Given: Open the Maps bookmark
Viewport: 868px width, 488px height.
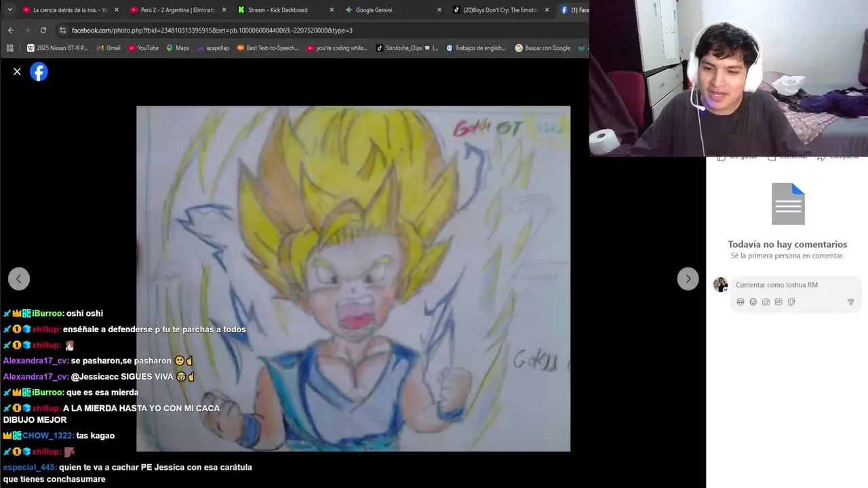Looking at the screenshot, I should coord(178,48).
